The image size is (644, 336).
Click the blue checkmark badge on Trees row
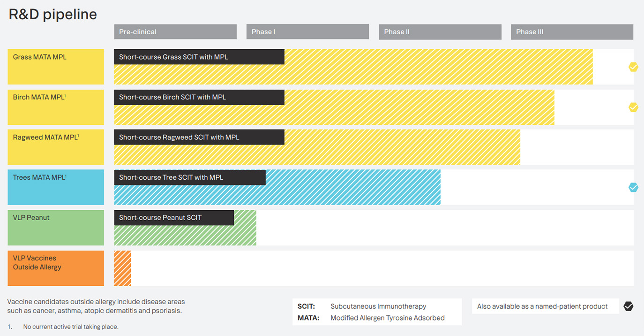[x=633, y=188]
